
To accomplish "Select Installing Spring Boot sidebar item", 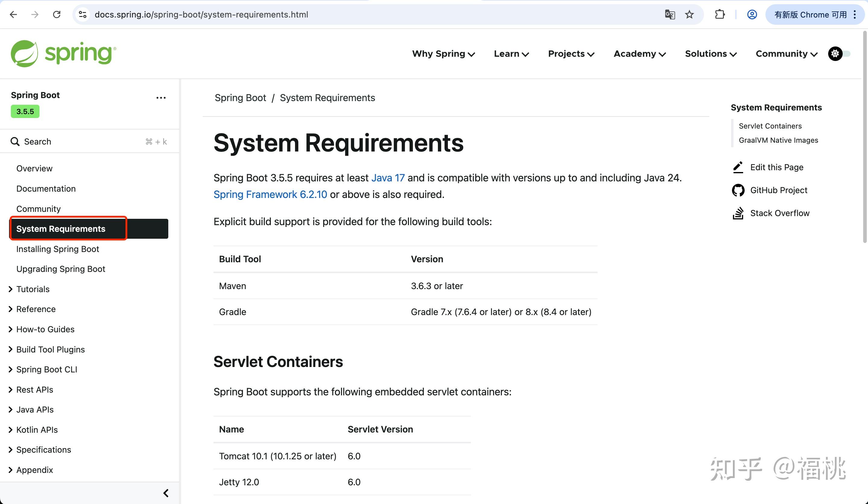I will point(58,249).
